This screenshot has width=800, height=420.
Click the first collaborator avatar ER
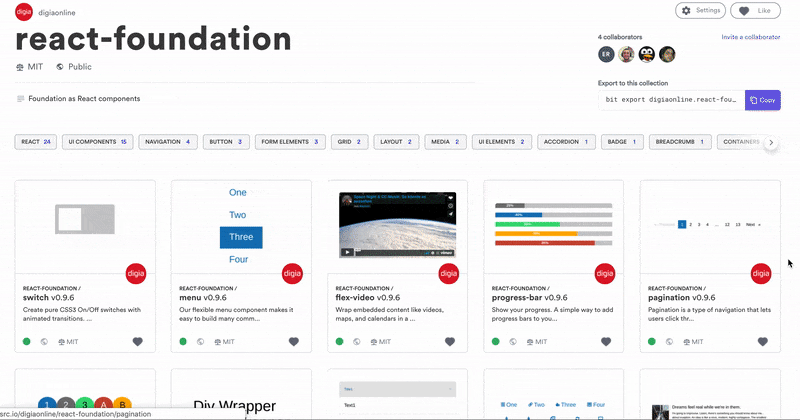[x=606, y=54]
